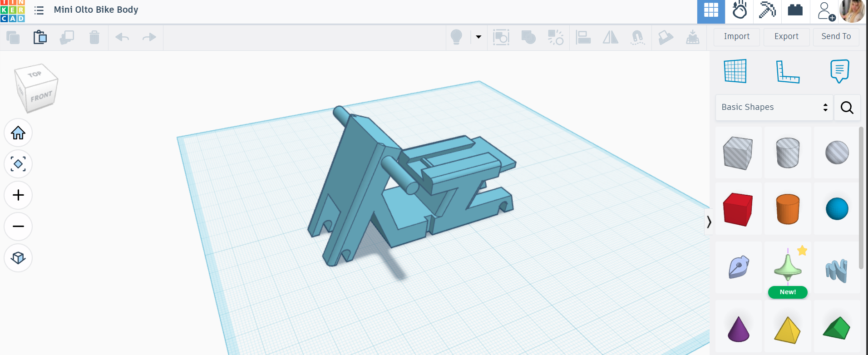
Task: Switch to Blocks mode pickaxe tab
Action: tap(767, 10)
